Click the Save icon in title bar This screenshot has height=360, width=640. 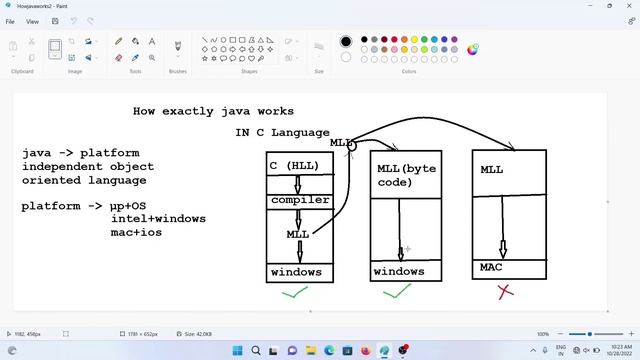click(x=55, y=21)
